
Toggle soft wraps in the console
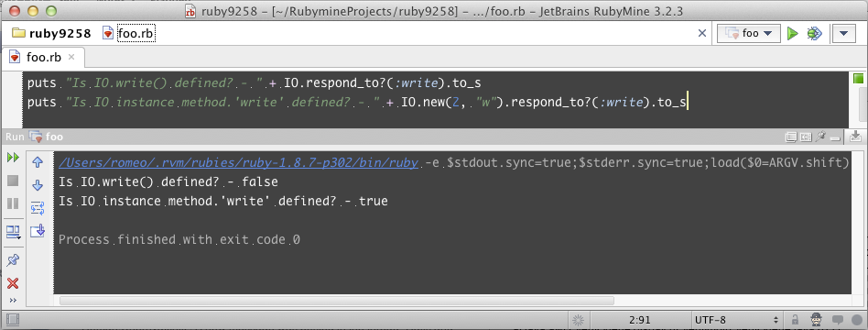[38, 208]
